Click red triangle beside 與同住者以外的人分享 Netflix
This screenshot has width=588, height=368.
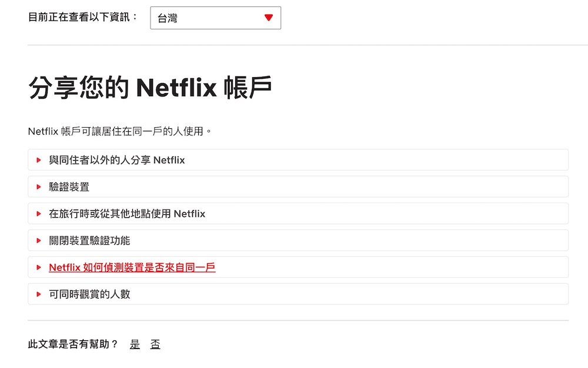tap(39, 160)
